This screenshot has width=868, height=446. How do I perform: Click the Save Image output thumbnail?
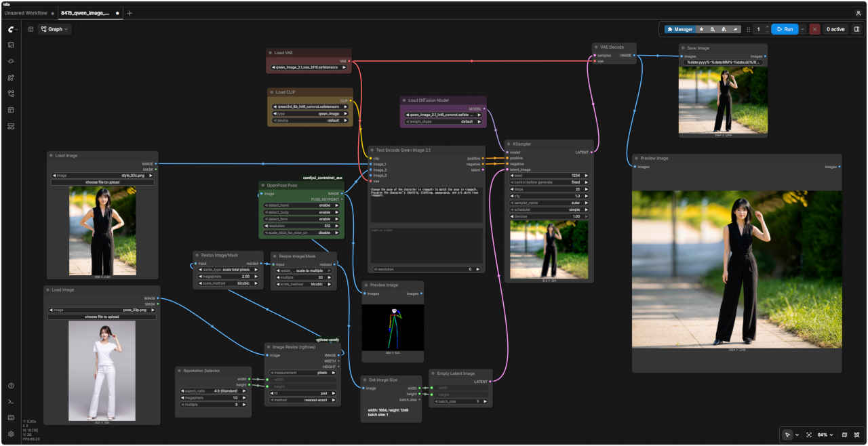coord(723,100)
